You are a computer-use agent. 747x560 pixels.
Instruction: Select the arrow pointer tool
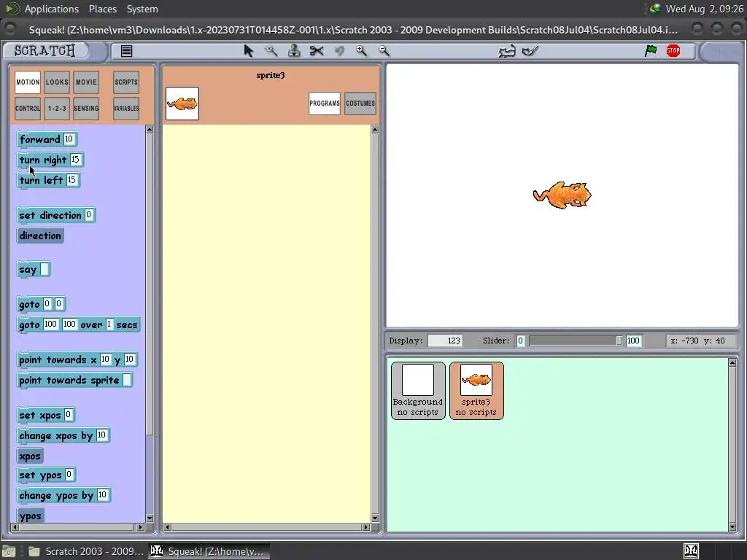pos(248,51)
